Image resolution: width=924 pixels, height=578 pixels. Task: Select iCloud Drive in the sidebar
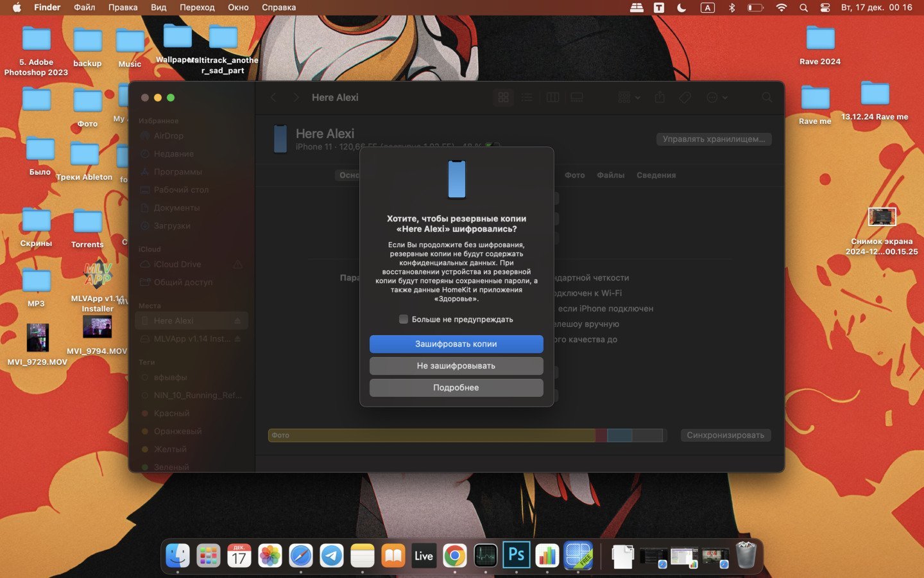177,265
